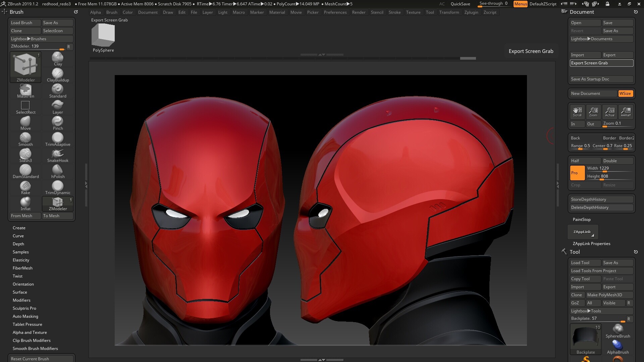Image resolution: width=644 pixels, height=362 pixels.
Task: Expand the Create brush section
Action: point(19,228)
